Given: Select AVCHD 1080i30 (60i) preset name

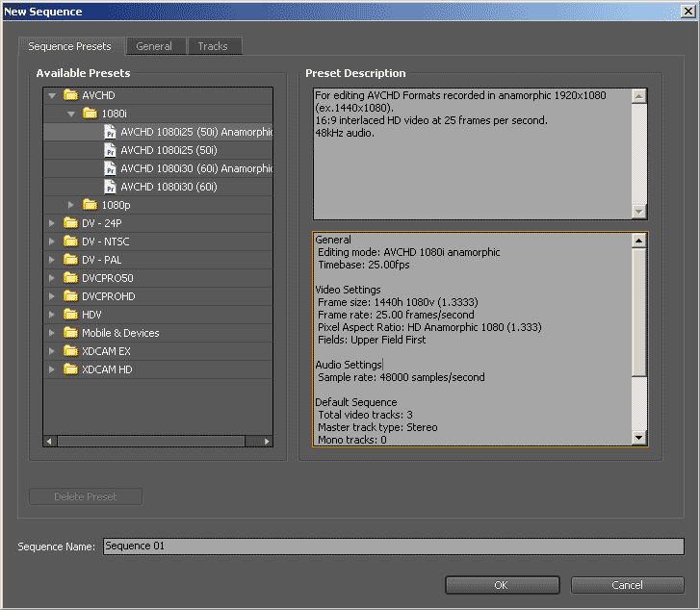Looking at the screenshot, I should (x=169, y=187).
